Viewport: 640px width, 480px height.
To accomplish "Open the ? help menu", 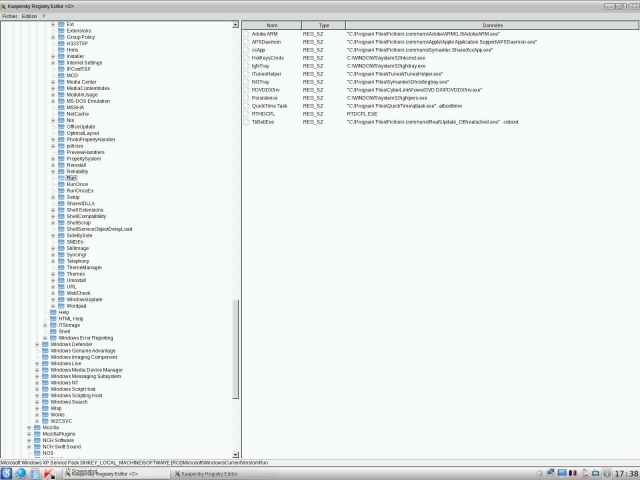I will [43, 16].
